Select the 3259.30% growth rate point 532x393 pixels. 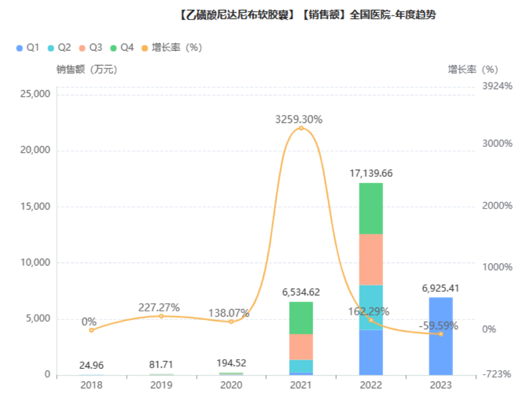(301, 128)
